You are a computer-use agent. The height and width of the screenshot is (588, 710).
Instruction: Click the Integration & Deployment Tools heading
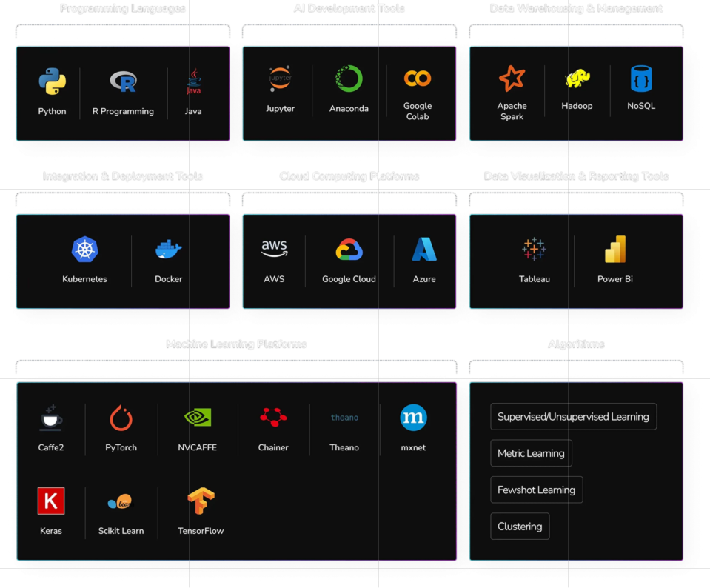pos(123,176)
